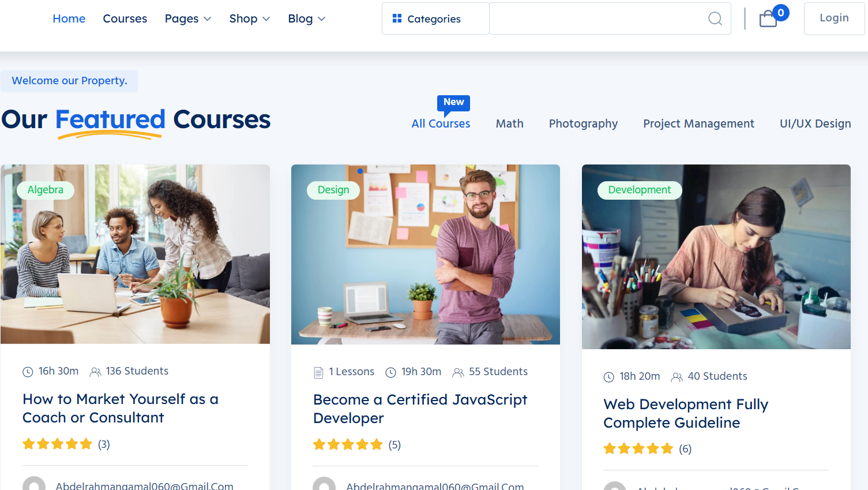
Task: Switch to the Project Management tab
Action: point(698,124)
